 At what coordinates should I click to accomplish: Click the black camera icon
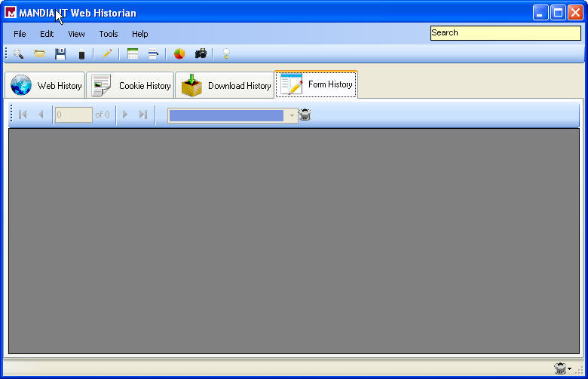pos(201,54)
